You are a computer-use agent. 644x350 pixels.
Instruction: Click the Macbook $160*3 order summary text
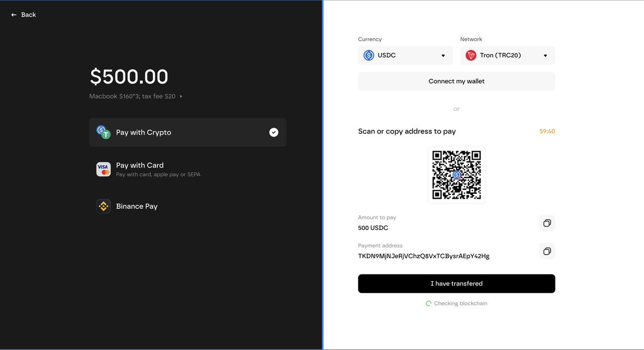(132, 96)
